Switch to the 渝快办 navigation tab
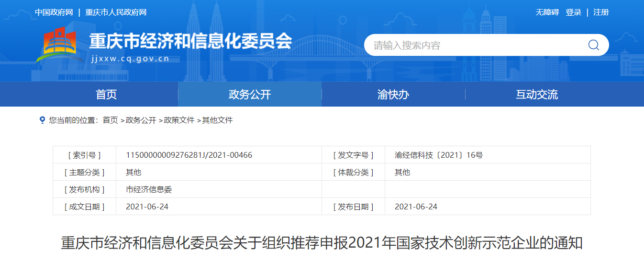Viewport: 644px width, 261px height. (x=393, y=94)
